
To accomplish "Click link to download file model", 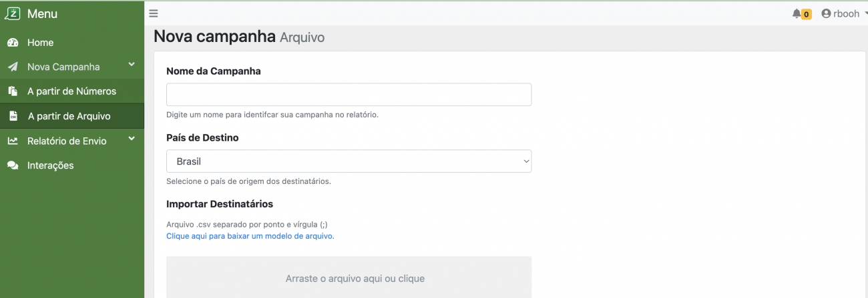I will coord(250,236).
